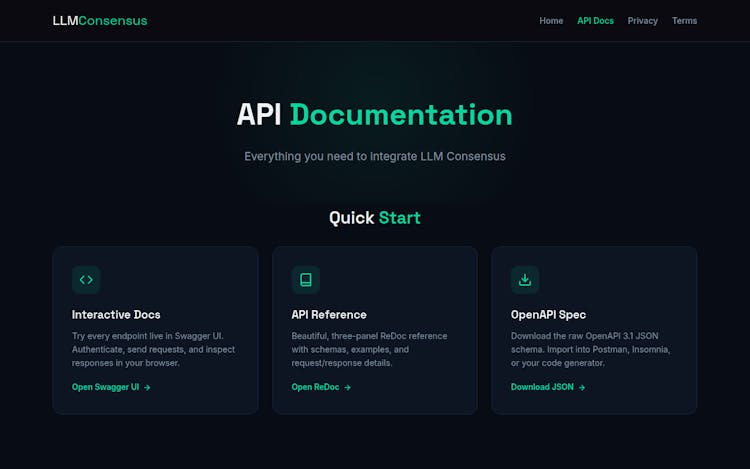
Task: Follow the Open ReDoc link text
Action: coord(315,387)
